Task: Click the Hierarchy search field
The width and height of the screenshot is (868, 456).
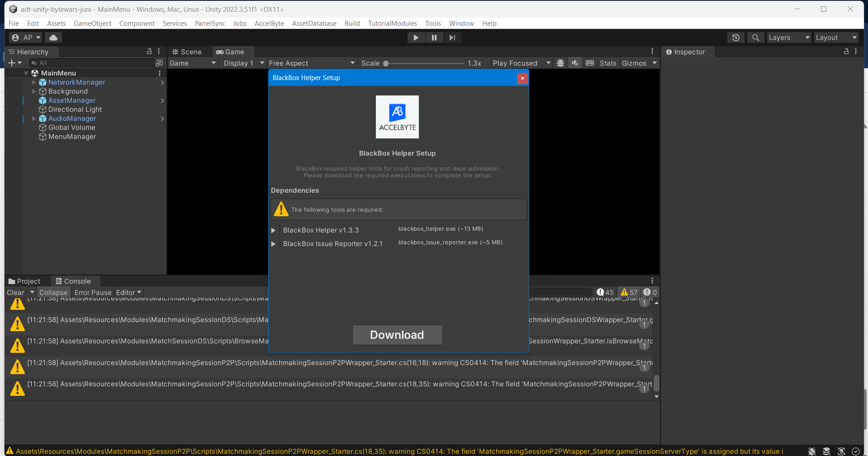Action: pyautogui.click(x=90, y=63)
